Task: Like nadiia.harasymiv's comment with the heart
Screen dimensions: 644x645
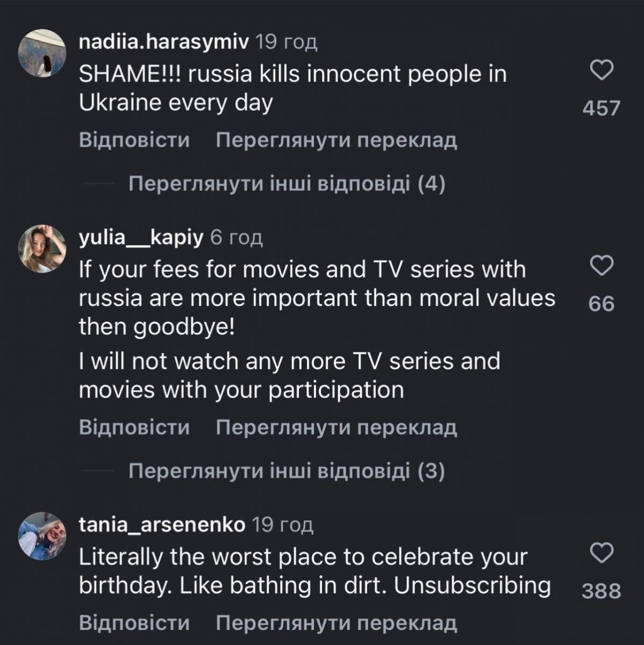Action: [x=602, y=70]
